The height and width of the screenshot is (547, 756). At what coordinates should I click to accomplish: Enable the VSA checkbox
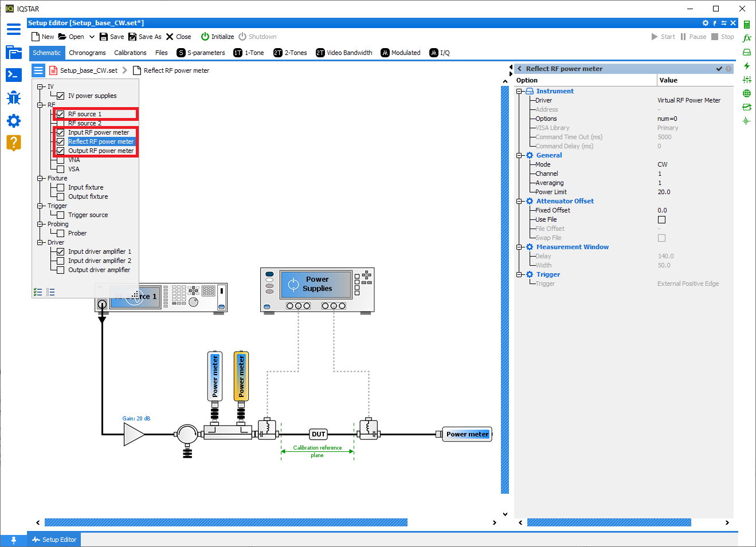point(61,170)
